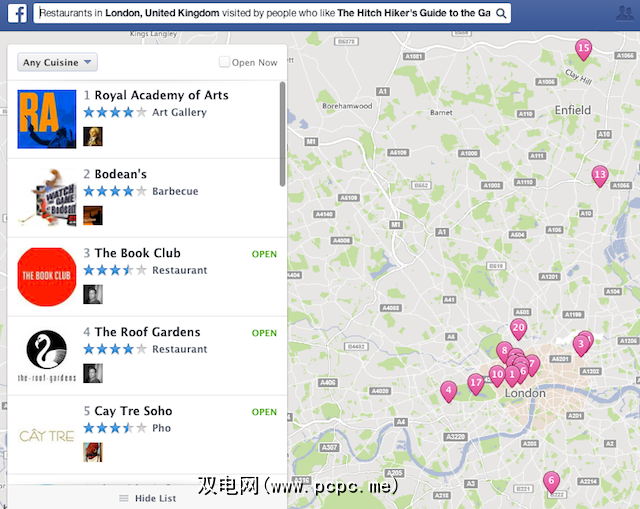The image size is (640, 509).
Task: Click friend avatar under Cay Tre Soho
Action: [93, 452]
